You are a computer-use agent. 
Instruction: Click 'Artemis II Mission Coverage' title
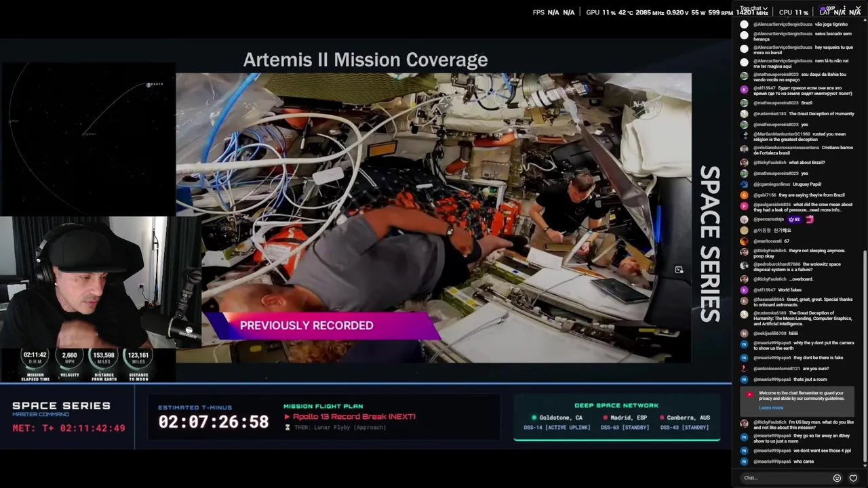click(366, 60)
